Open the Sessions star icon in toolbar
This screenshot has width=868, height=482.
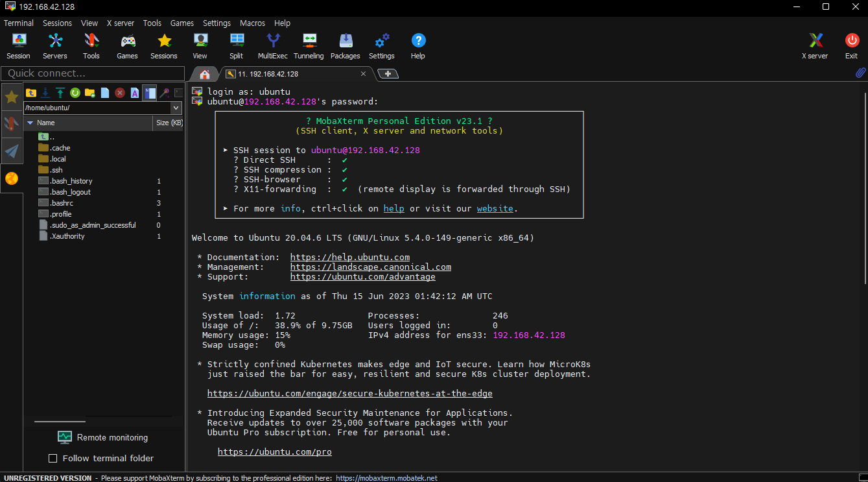point(164,46)
